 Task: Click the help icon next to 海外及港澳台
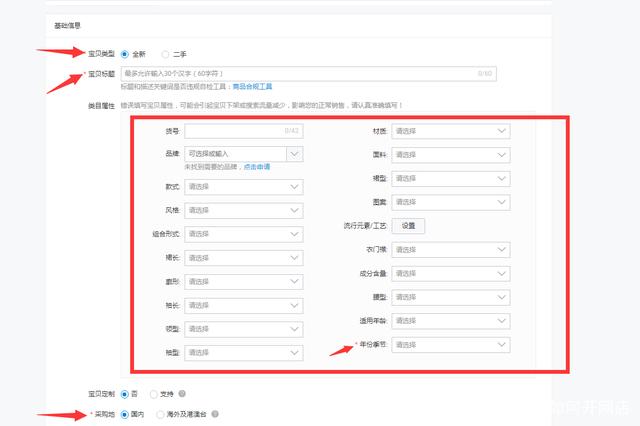click(x=215, y=413)
